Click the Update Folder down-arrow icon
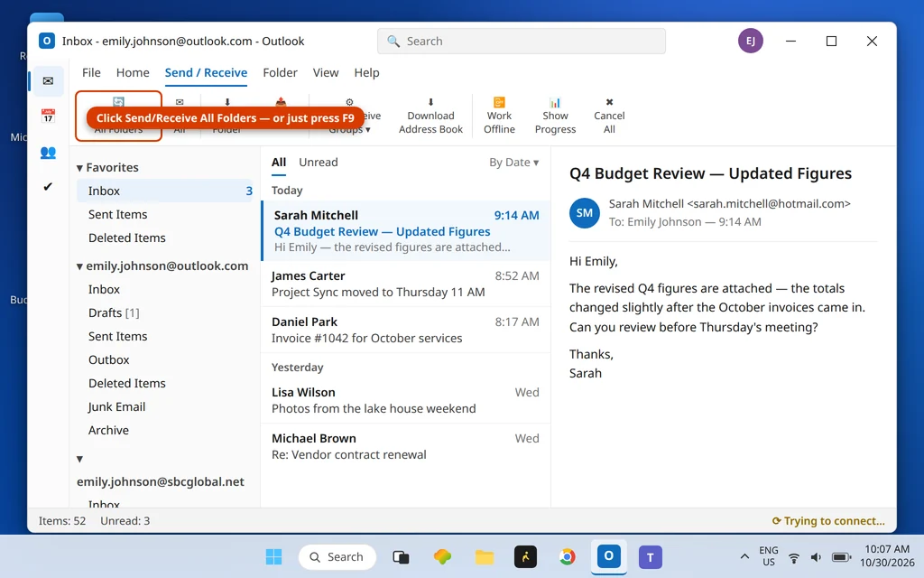 tap(226, 102)
